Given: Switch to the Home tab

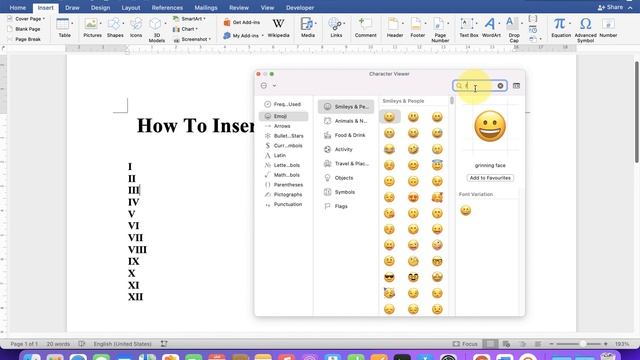Looking at the screenshot, I should 18,7.
